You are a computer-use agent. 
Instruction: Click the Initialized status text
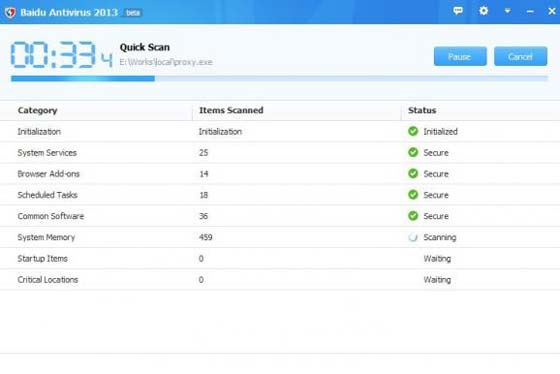tap(440, 131)
